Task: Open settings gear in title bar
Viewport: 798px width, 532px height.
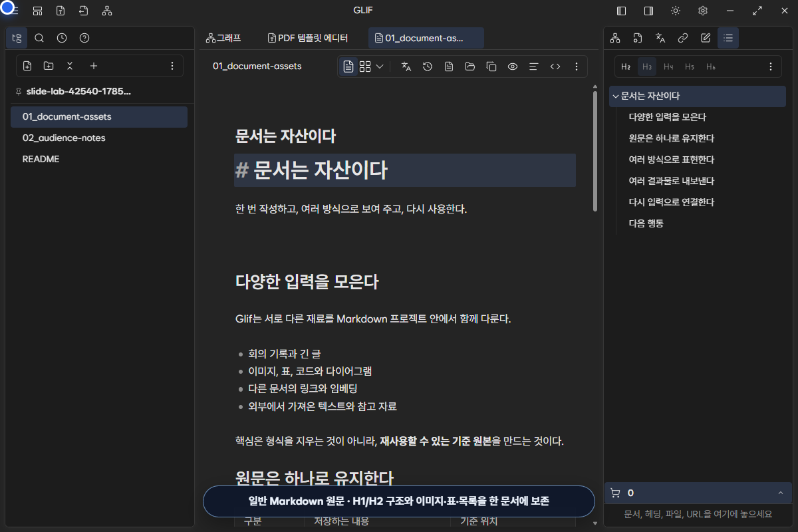Action: coord(702,11)
